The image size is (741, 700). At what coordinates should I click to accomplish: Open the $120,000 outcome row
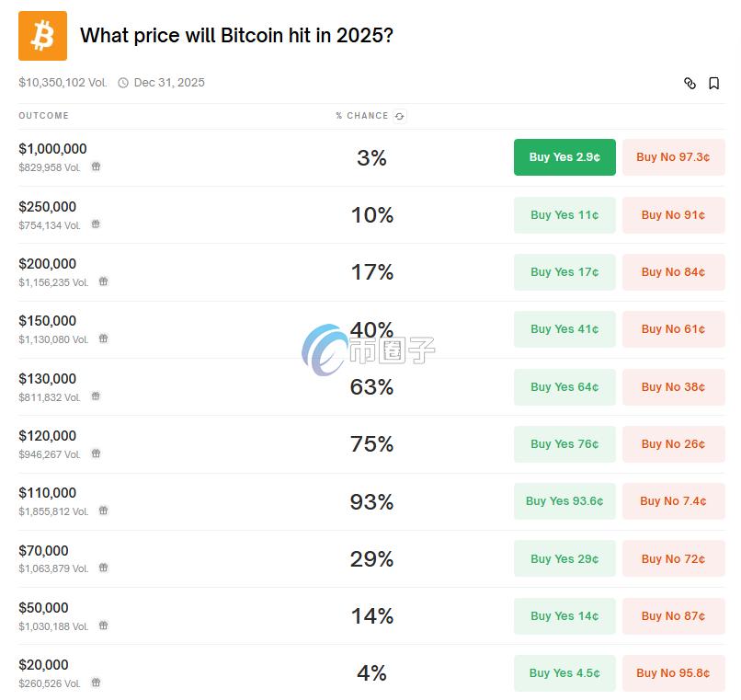pos(47,436)
